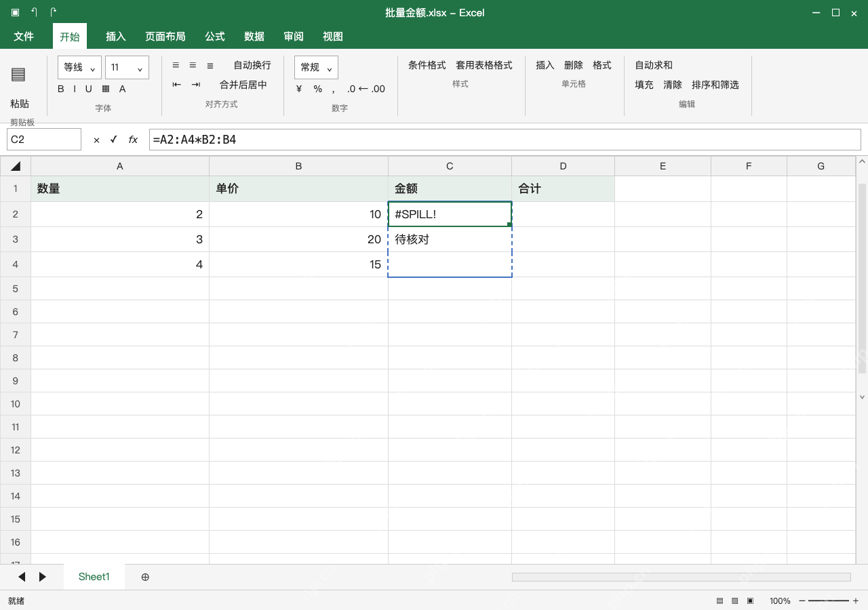
Task: Toggle 合并后居中 merge and center
Action: (243, 85)
